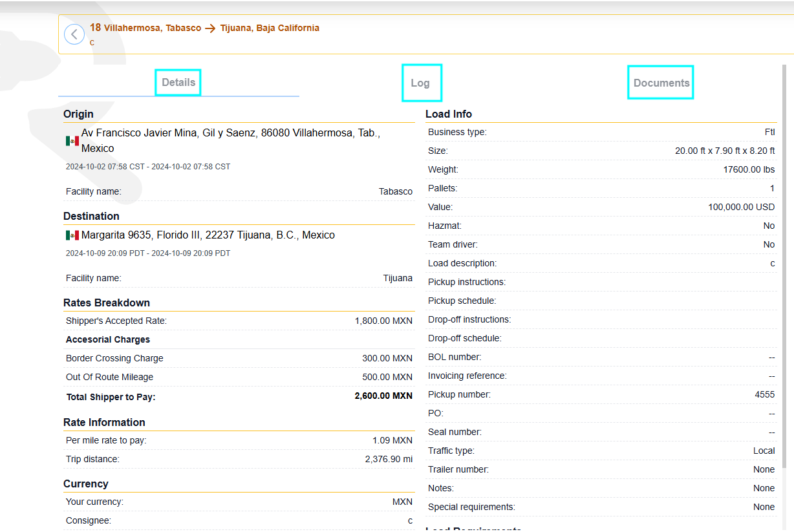Screen dimensions: 794x532
Task: Open the Documents tab
Action: coord(661,82)
